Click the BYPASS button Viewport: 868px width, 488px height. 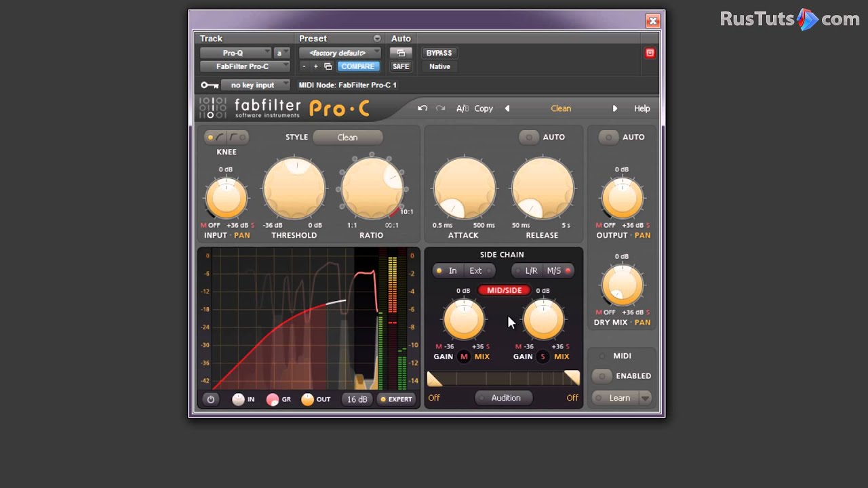tap(439, 53)
